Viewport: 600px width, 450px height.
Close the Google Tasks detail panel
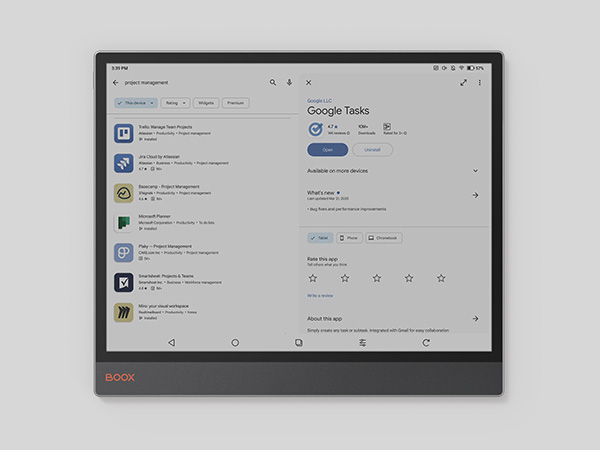point(308,83)
